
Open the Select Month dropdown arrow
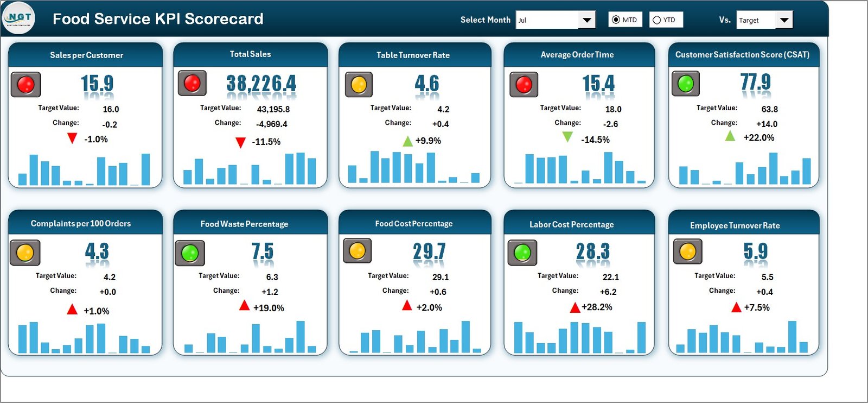pos(586,20)
